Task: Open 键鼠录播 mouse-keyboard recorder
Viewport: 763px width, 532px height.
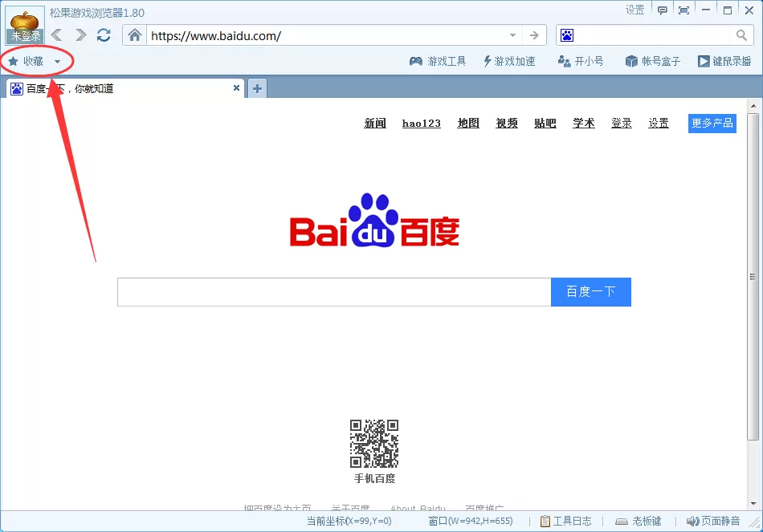Action: (x=724, y=61)
